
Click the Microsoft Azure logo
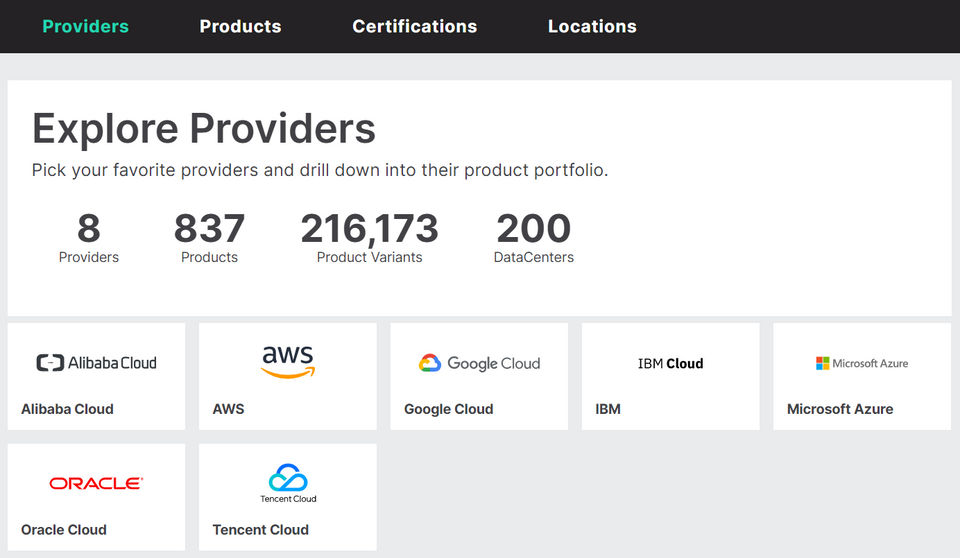862,363
